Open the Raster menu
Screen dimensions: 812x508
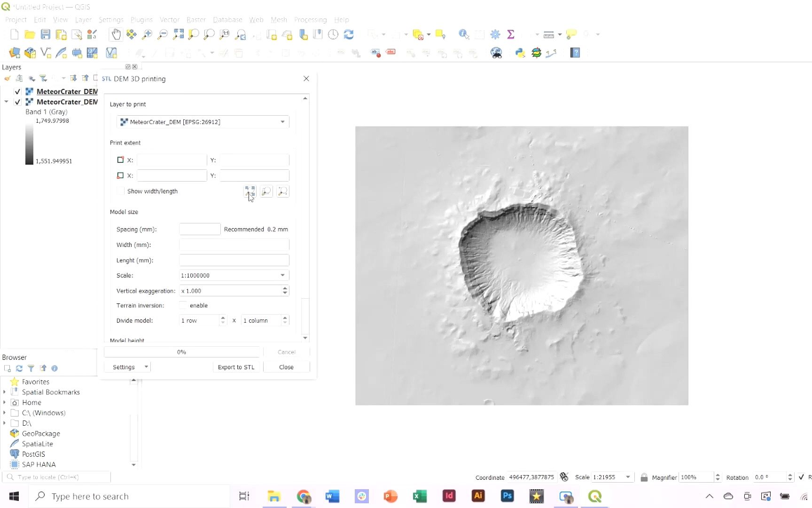(x=196, y=20)
